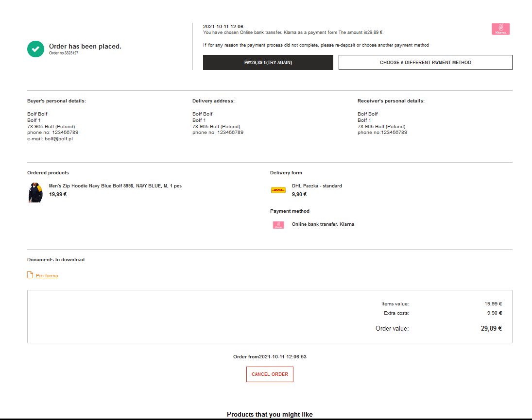The image size is (532, 420).
Task: Click the Order value total 29,89 €
Action: [491, 329]
